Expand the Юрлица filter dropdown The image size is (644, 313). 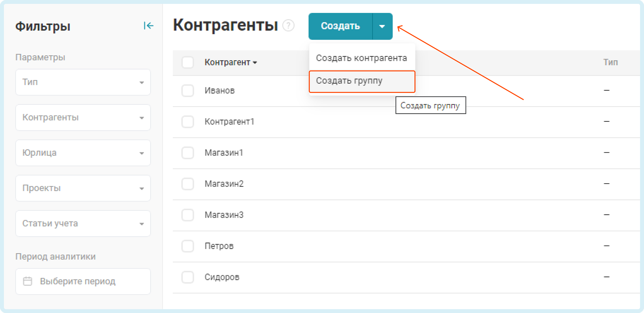point(83,153)
